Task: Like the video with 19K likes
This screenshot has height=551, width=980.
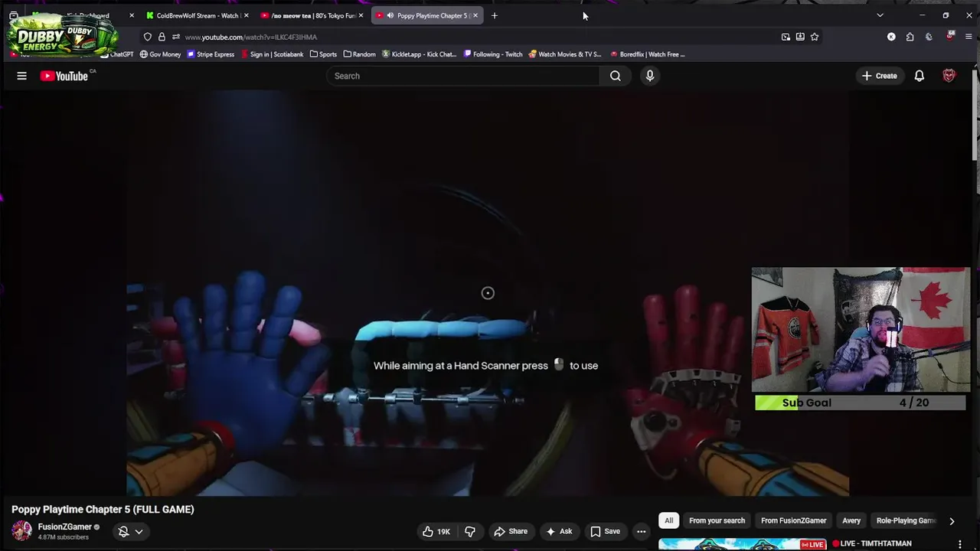Action: pyautogui.click(x=436, y=531)
